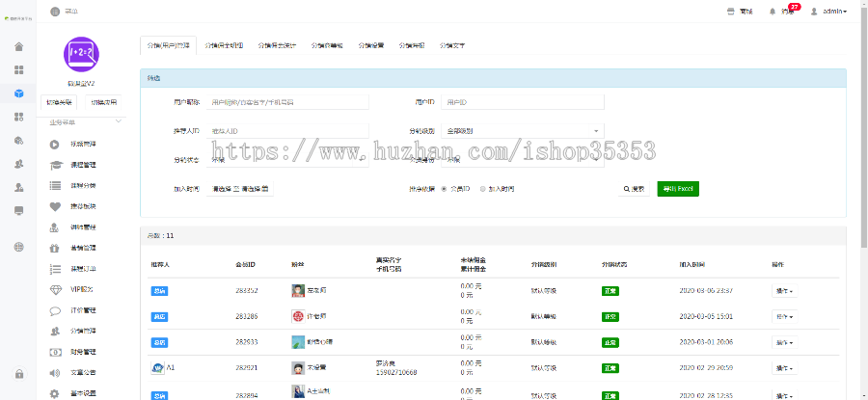868x400 pixels.
Task: Open the join time date range picker
Action: (240, 189)
